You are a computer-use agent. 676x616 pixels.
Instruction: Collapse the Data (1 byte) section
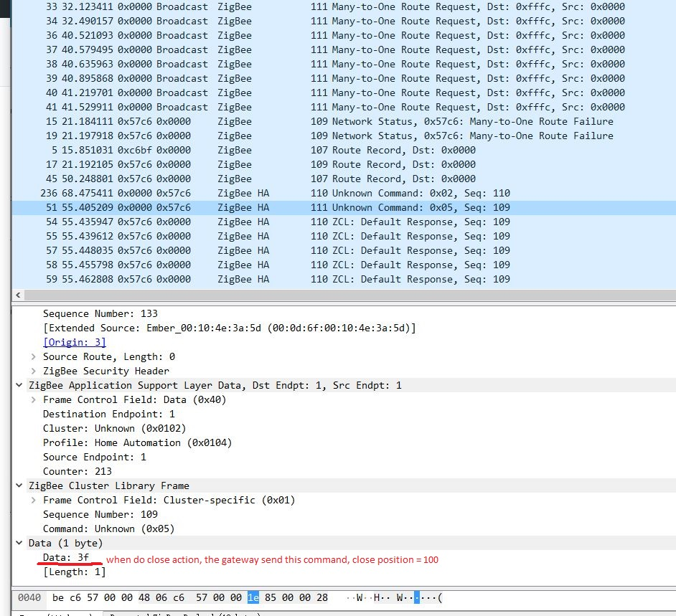point(19,543)
